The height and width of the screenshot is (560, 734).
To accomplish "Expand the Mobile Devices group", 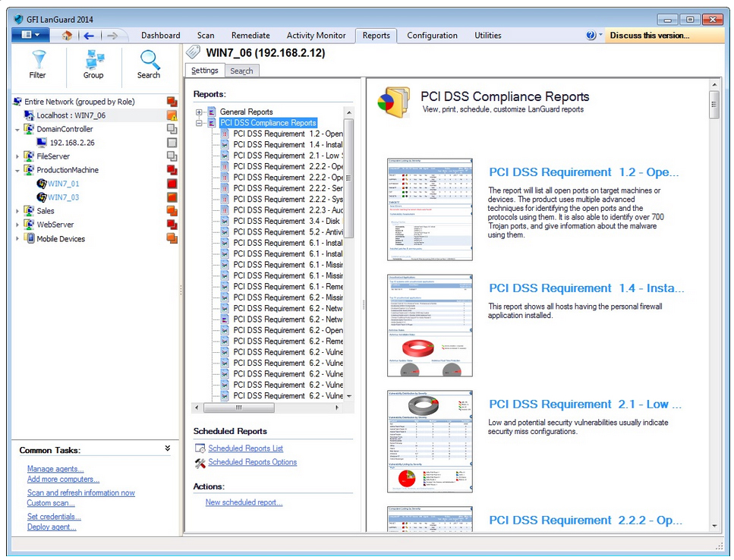I will pyautogui.click(x=17, y=238).
